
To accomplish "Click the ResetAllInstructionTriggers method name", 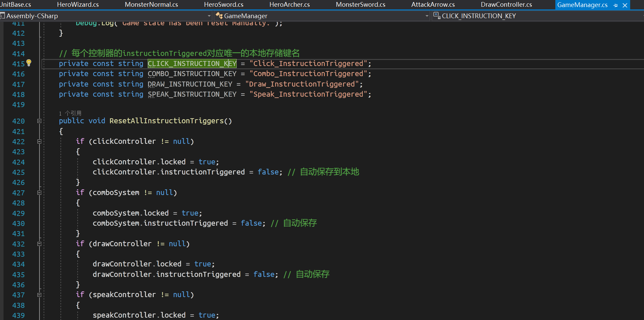I will tap(167, 121).
